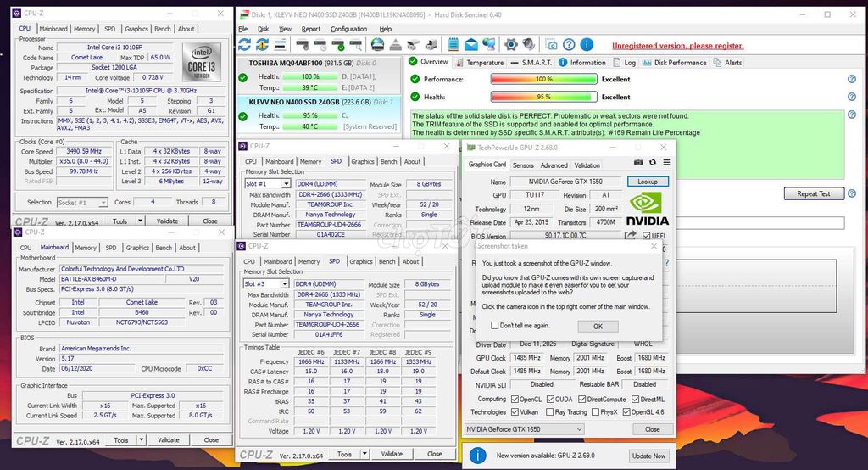Select KLEVV NEO N400 SSD disk entry
This screenshot has width=868, height=470.
point(319,115)
